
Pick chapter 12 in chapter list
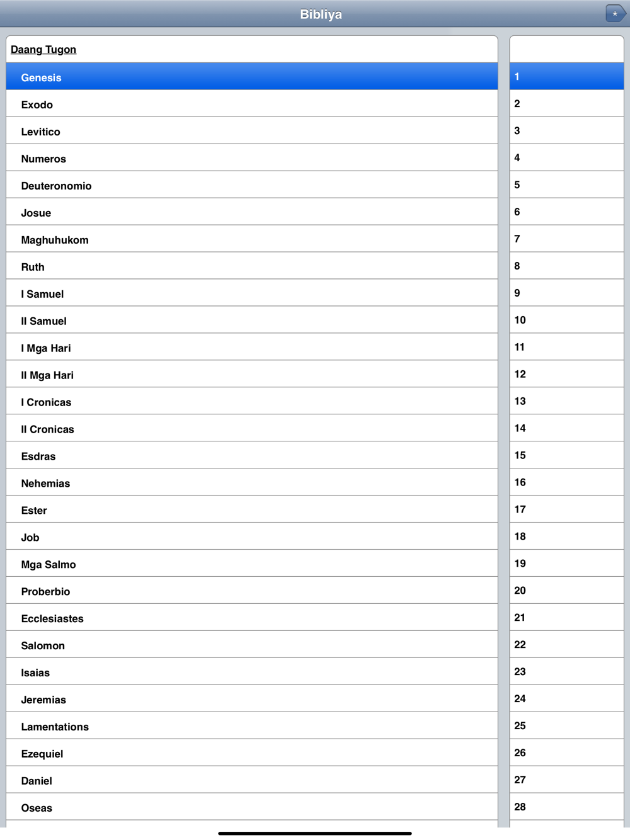coord(566,374)
